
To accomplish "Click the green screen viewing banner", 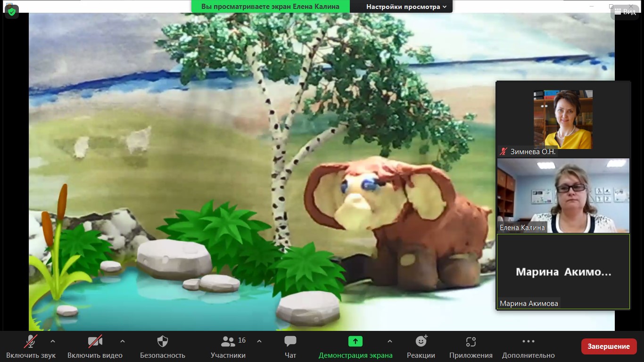I will tap(270, 7).
